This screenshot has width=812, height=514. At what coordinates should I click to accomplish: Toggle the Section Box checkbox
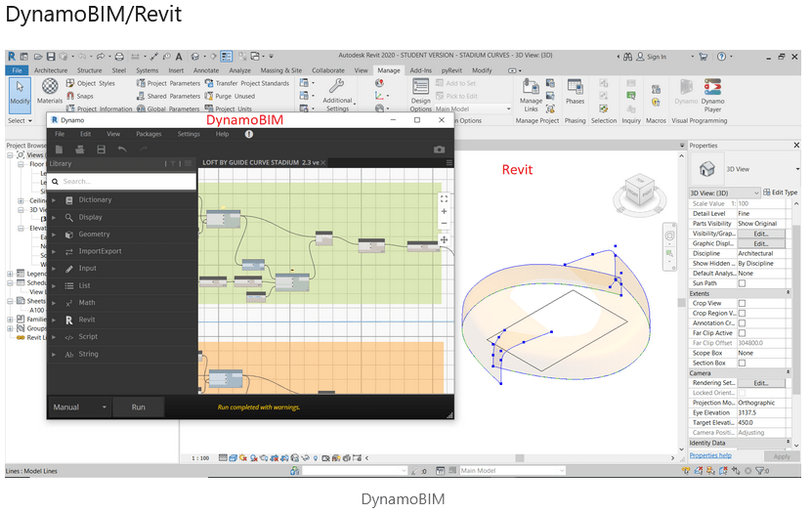742,363
